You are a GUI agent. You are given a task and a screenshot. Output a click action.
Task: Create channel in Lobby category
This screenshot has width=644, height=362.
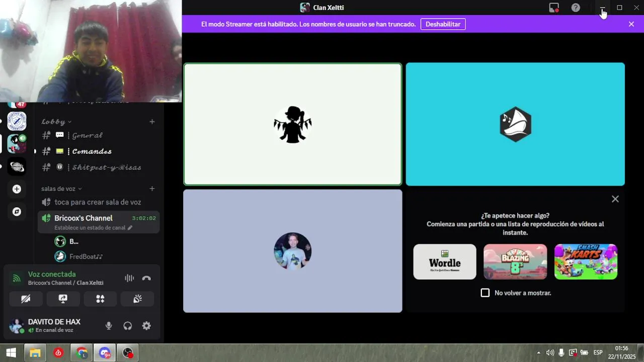152,122
